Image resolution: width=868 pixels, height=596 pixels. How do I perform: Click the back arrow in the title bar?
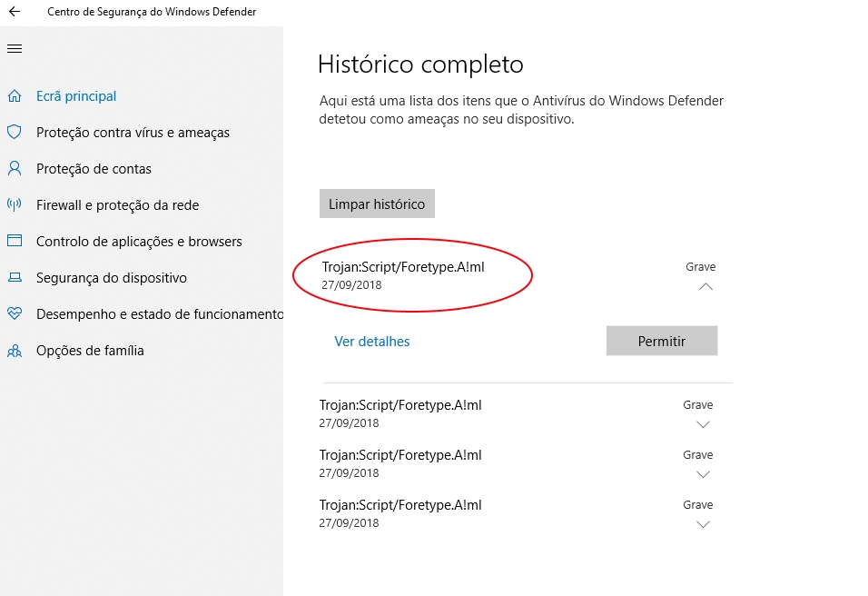coord(15,11)
